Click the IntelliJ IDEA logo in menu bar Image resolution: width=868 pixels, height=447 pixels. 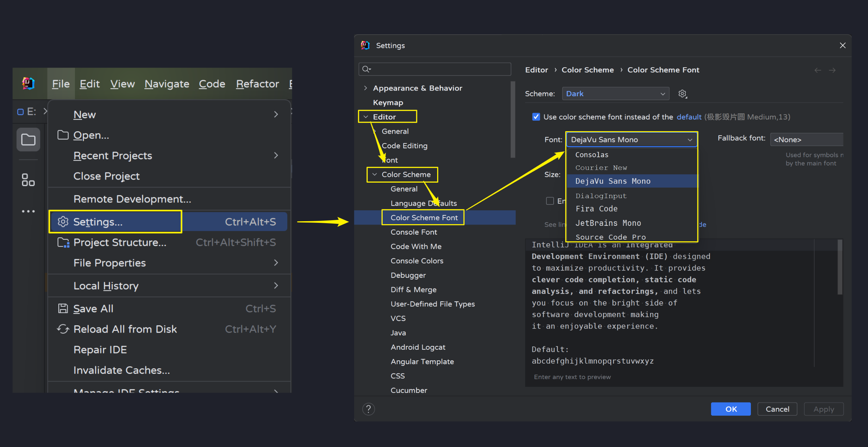pyautogui.click(x=28, y=83)
